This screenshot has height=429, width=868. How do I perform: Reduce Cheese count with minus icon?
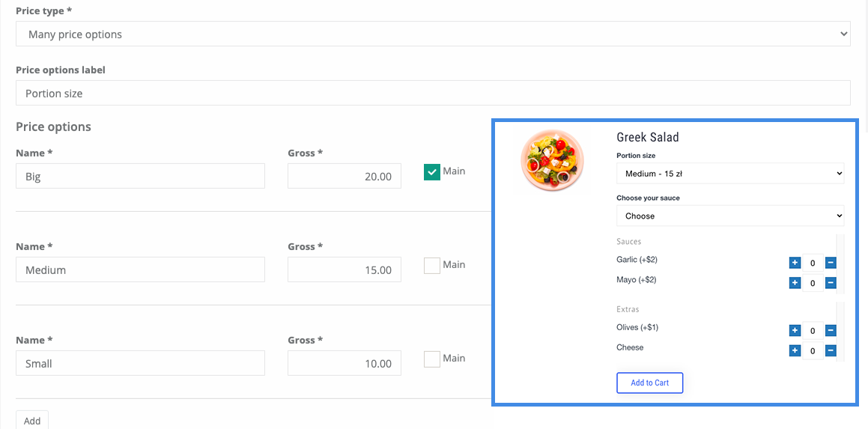(831, 351)
